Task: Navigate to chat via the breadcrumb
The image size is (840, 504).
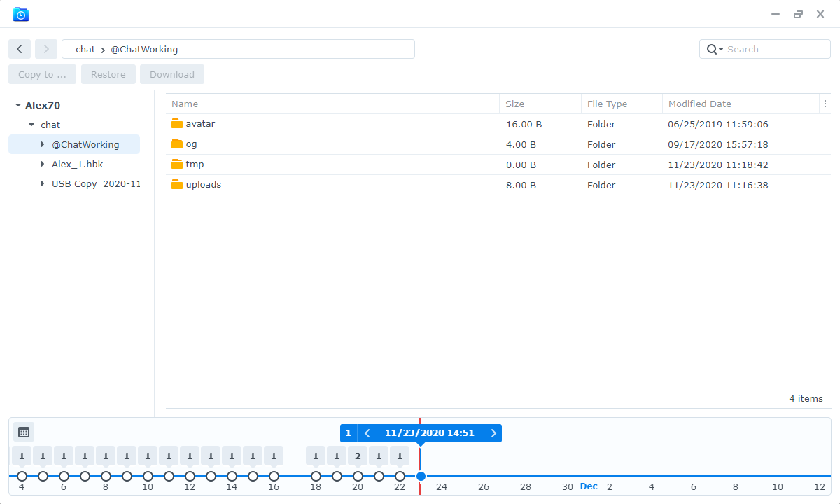Action: coord(85,49)
